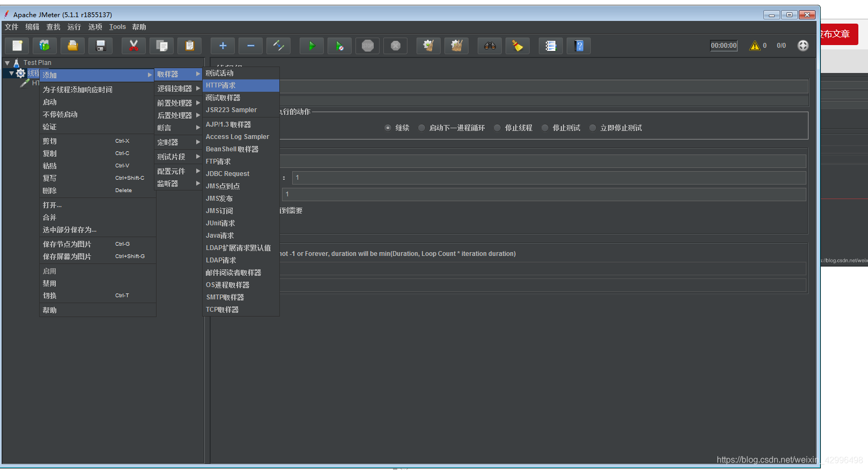Choose JSR223 Sampler entry
Screen dimensions: 868x470
[241, 110]
